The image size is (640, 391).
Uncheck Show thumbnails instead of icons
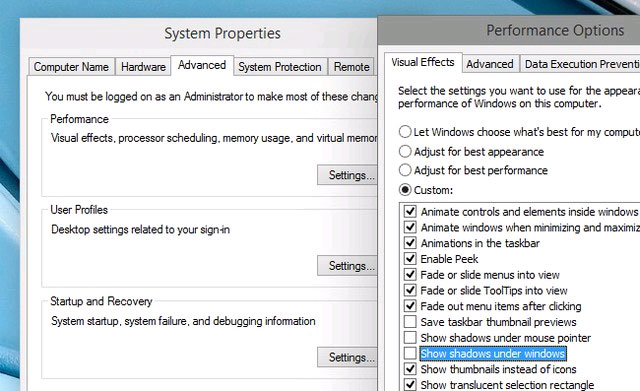410,369
